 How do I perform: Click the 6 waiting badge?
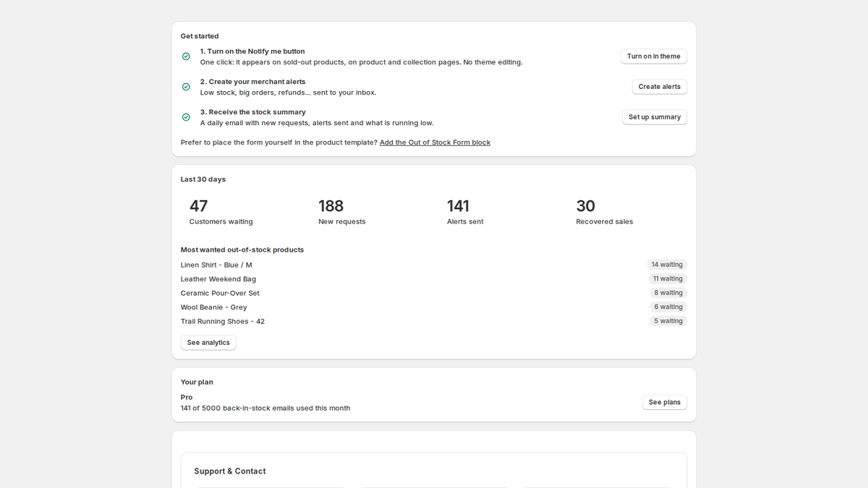click(668, 307)
